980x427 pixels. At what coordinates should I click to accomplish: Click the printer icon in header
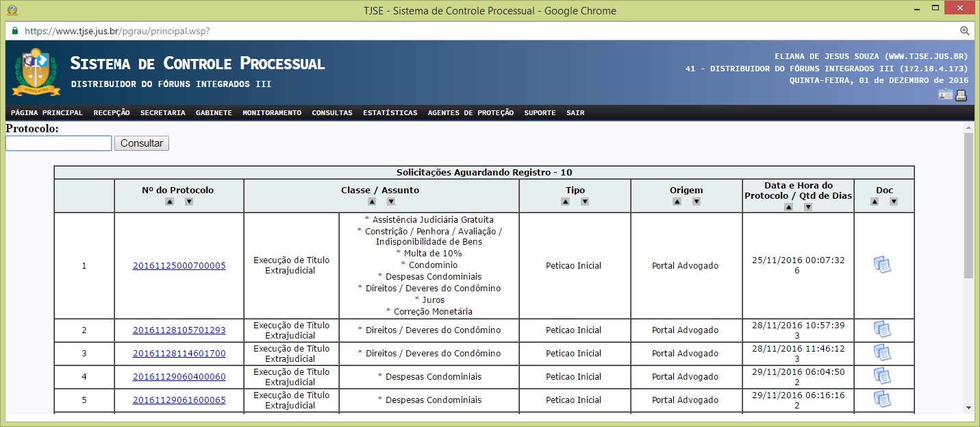(962, 95)
